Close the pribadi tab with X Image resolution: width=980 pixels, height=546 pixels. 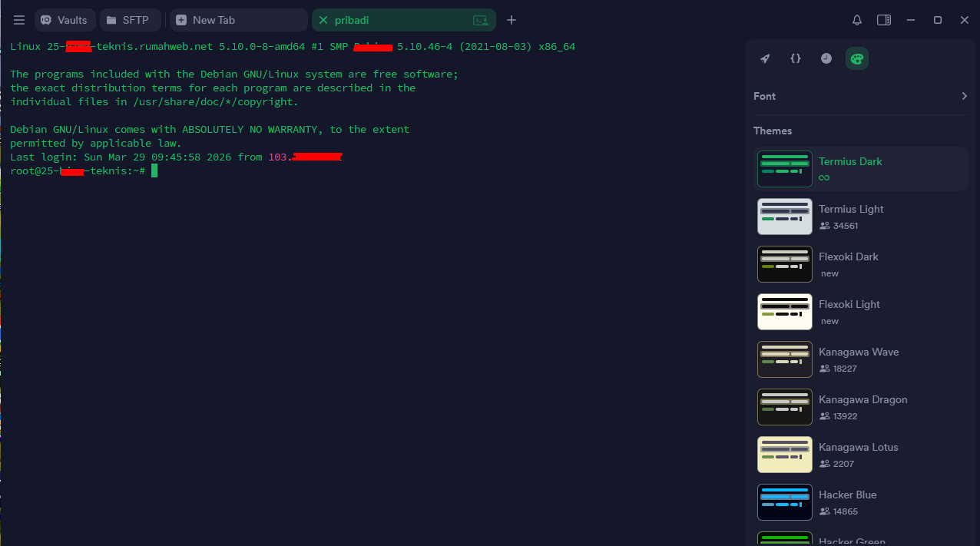coord(323,20)
